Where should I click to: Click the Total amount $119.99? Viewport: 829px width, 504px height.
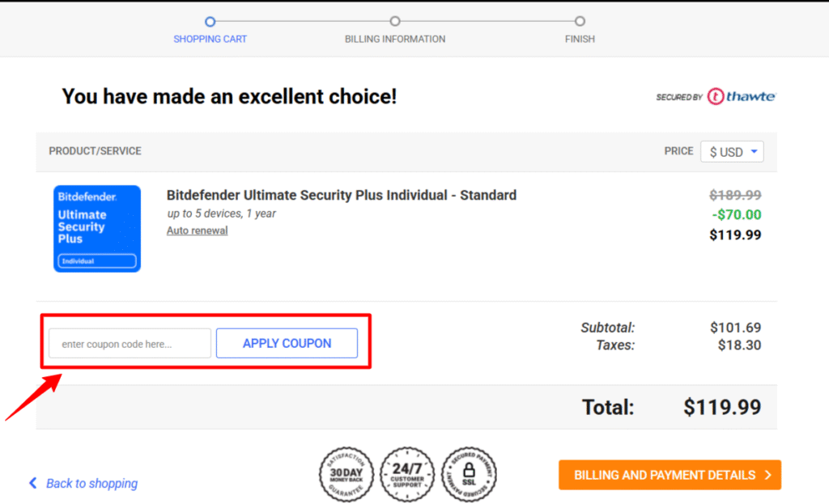coord(722,407)
